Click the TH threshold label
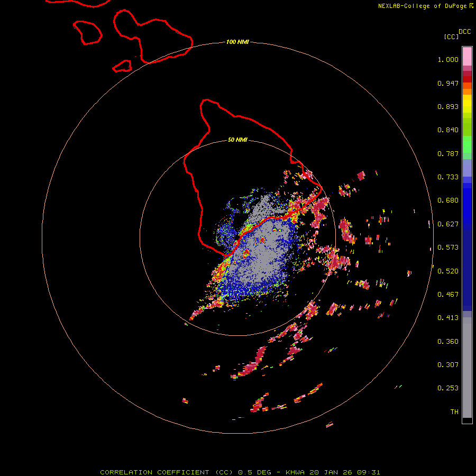476x476 pixels. pyautogui.click(x=454, y=412)
